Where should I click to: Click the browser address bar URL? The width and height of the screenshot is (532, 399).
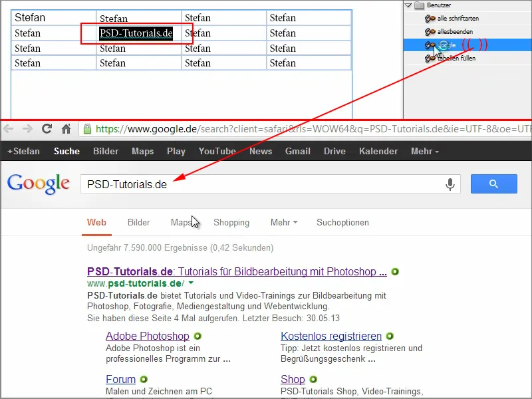pyautogui.click(x=312, y=129)
